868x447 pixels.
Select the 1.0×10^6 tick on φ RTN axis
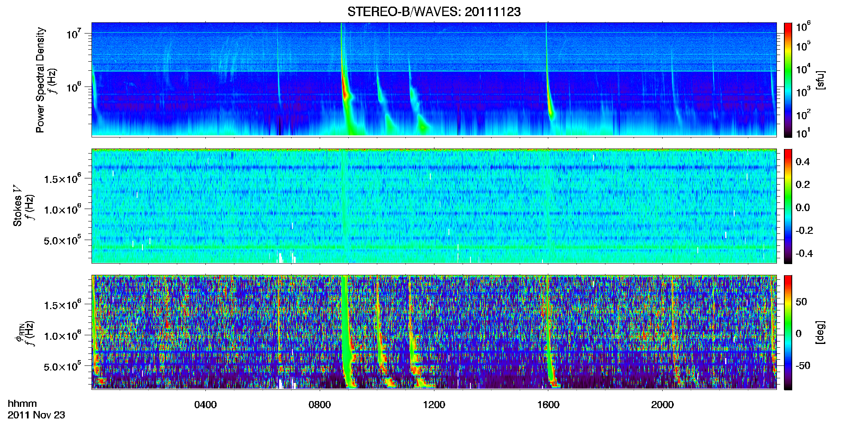pos(63,336)
